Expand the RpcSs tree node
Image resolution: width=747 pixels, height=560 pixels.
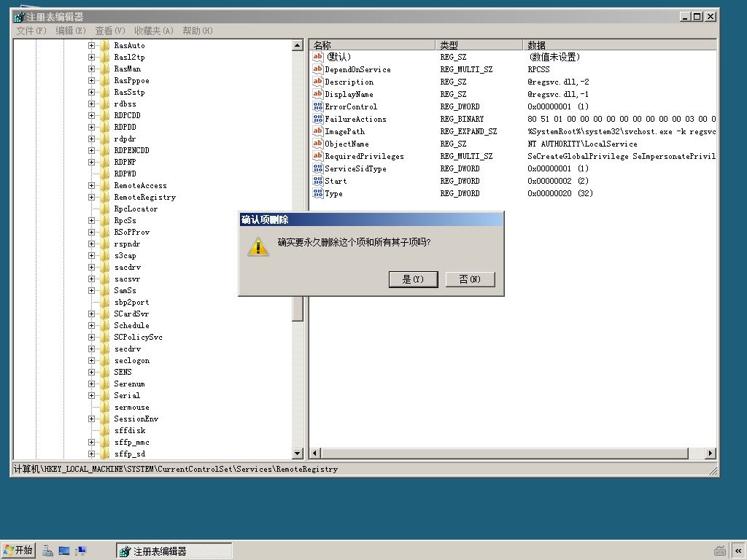[91, 220]
